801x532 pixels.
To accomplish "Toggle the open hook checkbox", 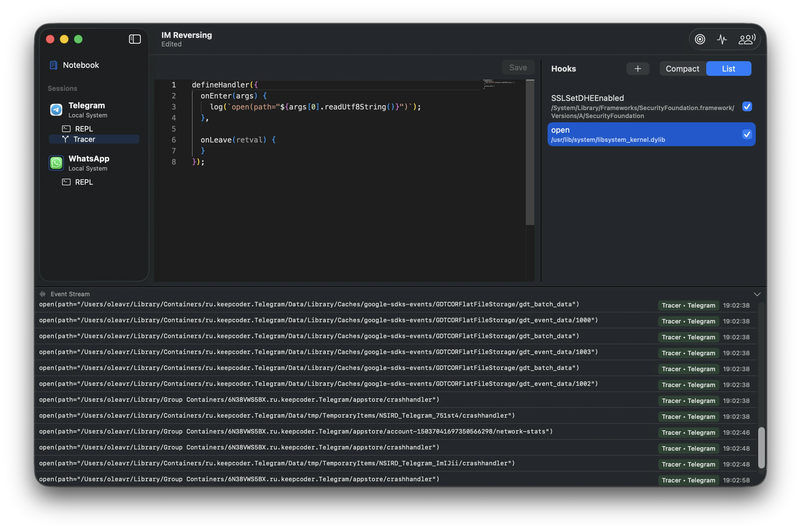I will [x=747, y=134].
